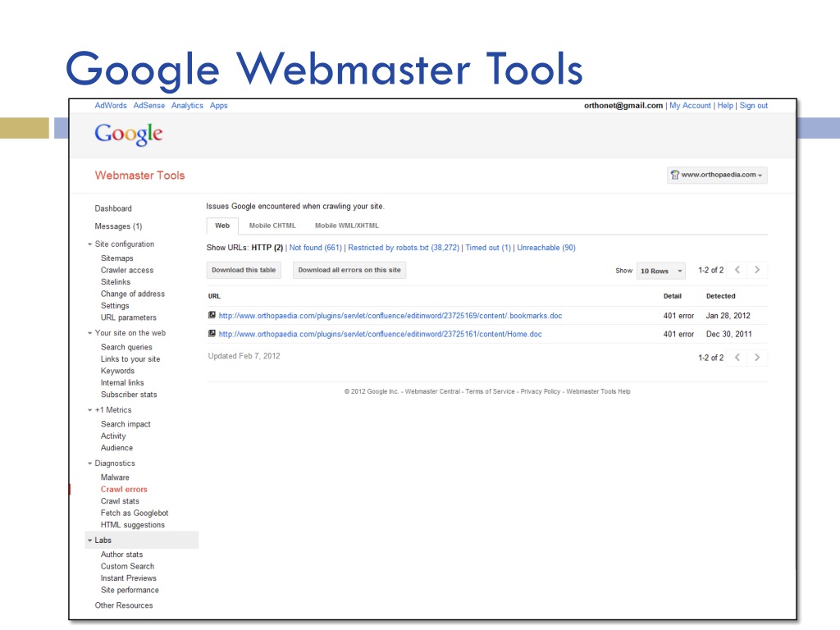Open the 10 Rows dropdown
The image size is (840, 630).
661,271
